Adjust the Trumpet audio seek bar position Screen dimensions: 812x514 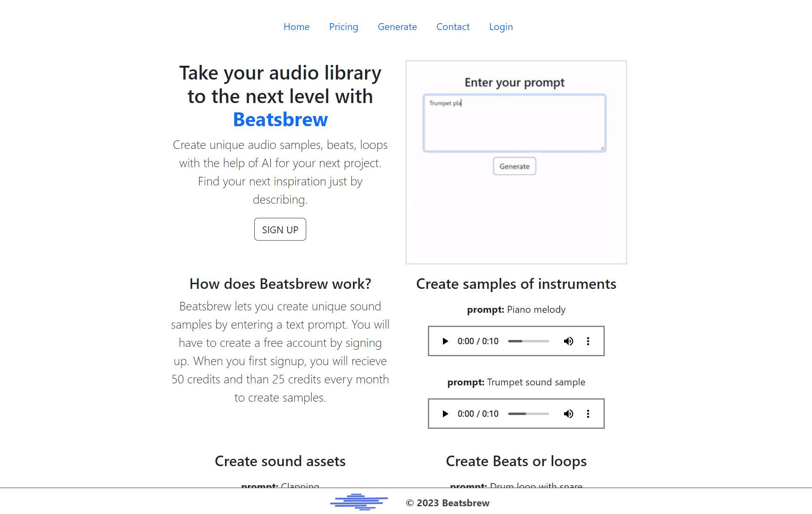pyautogui.click(x=528, y=413)
